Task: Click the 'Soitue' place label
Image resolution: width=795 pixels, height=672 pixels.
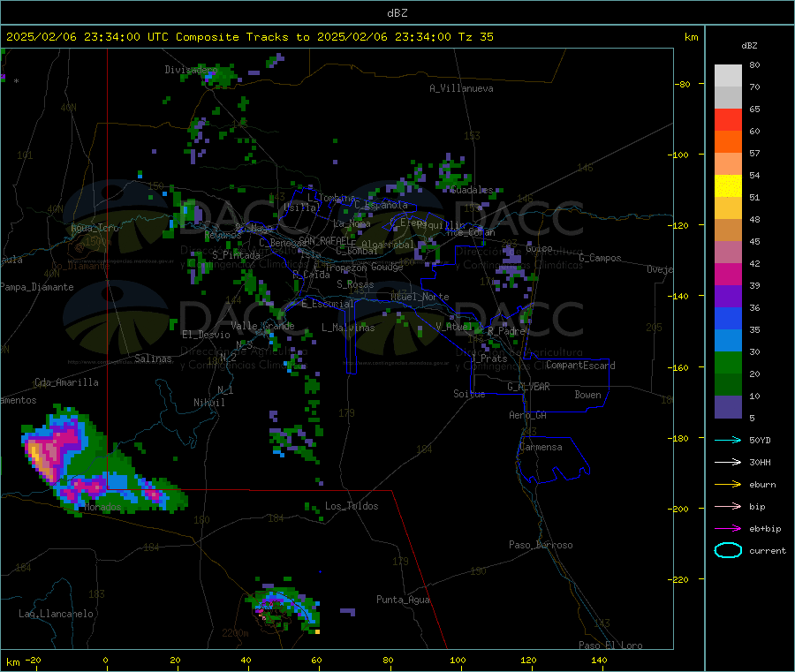Action: 469,394
